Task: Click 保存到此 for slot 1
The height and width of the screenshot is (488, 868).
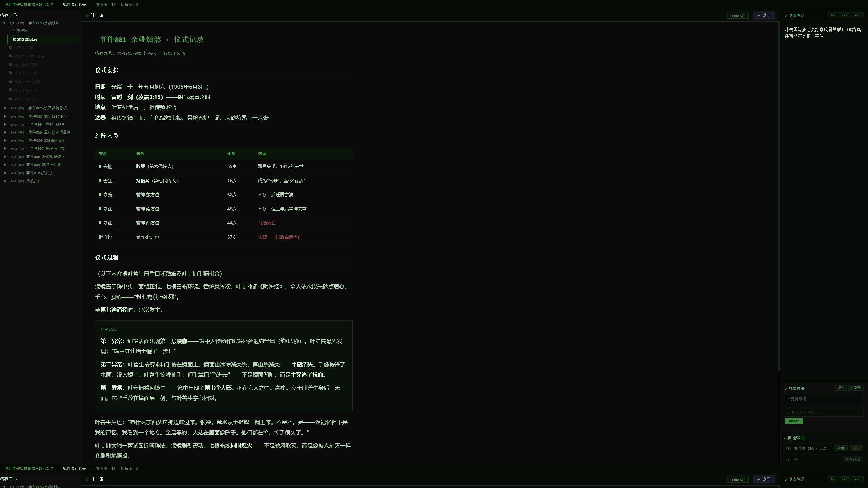Action: (852, 459)
